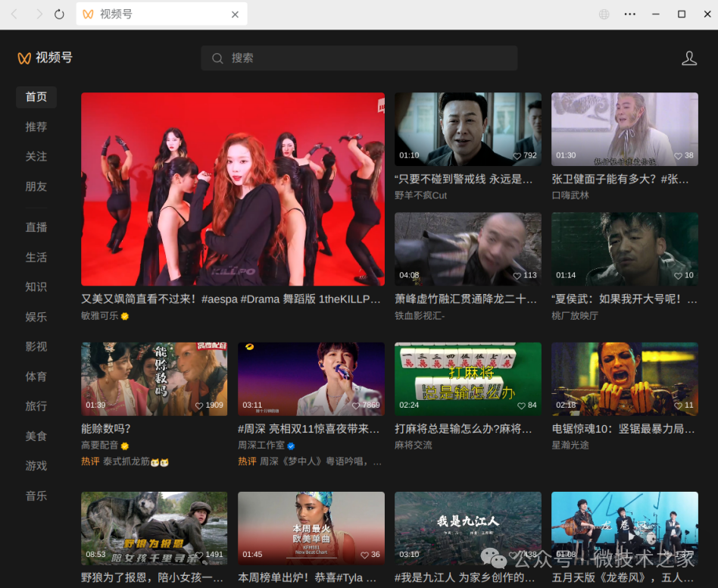The image size is (718, 588).
Task: Like the 打麻将 video with 84 hearts
Action: point(522,405)
